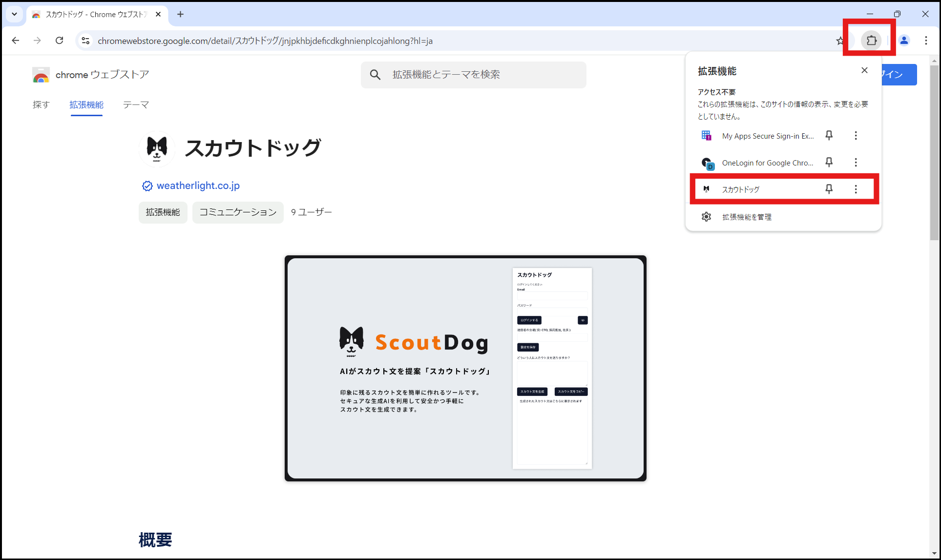The image size is (941, 560).
Task: Open 拡張機能を管理 settings
Action: click(x=783, y=217)
